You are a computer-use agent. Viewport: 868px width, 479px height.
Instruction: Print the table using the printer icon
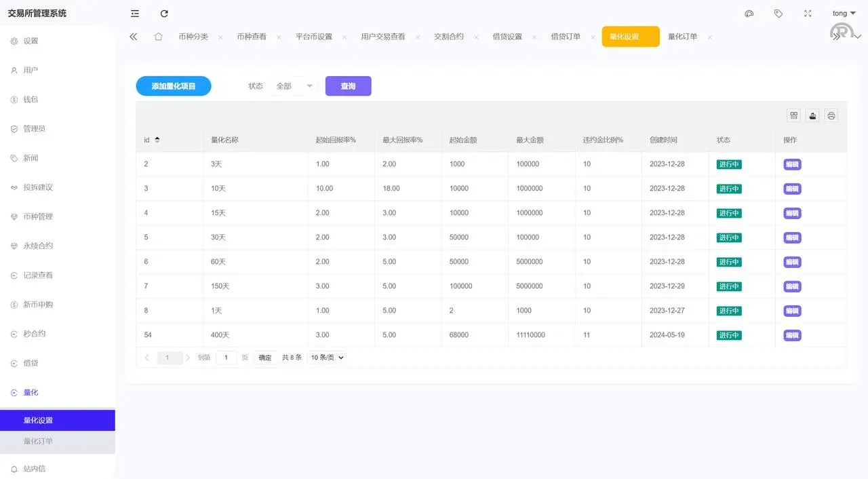pyautogui.click(x=831, y=115)
